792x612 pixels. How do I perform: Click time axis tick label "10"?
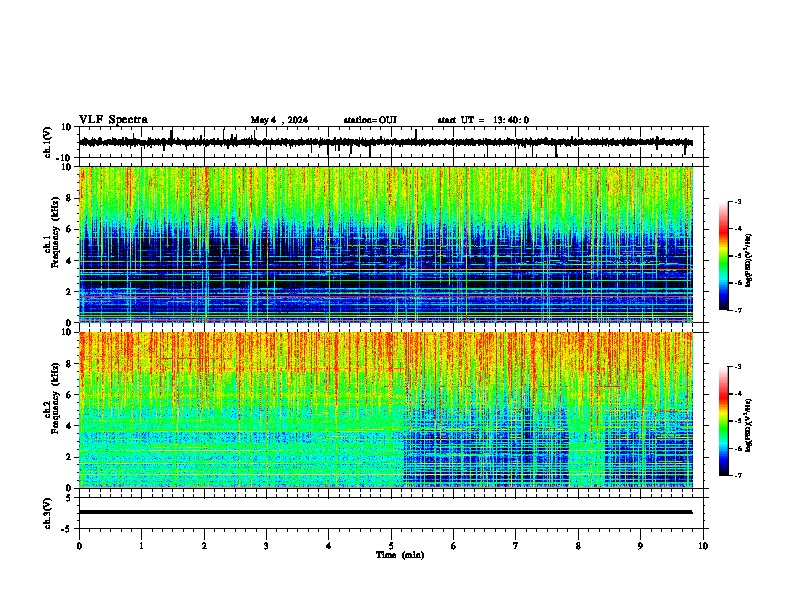[x=703, y=546]
